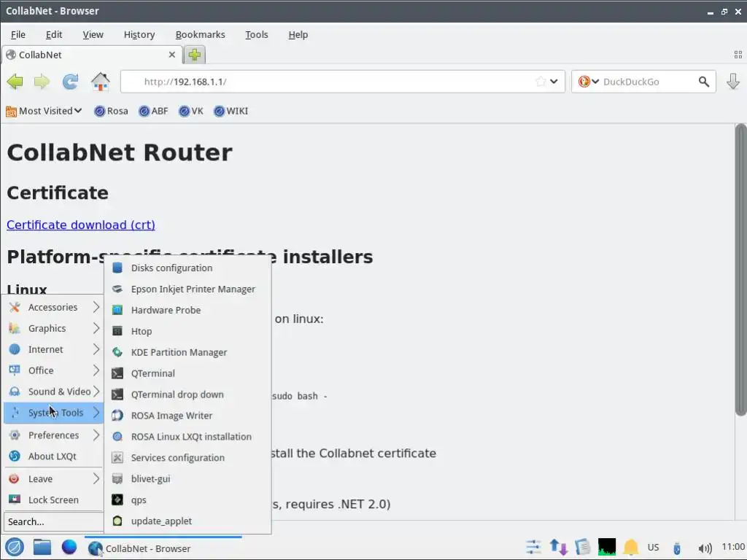The height and width of the screenshot is (560, 747).
Task: Open the network up/down arrows tray icon
Action: pyautogui.click(x=558, y=548)
